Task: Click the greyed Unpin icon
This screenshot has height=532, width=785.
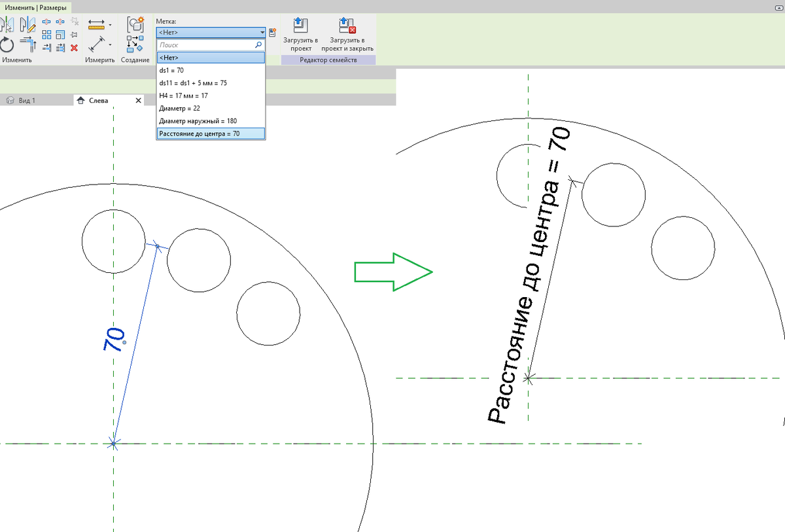Action: [75, 22]
